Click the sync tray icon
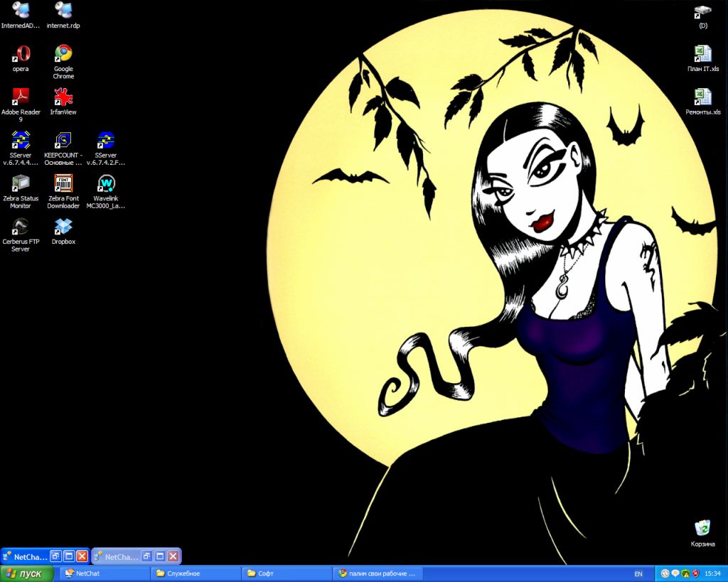The image size is (728, 582). click(x=665, y=573)
